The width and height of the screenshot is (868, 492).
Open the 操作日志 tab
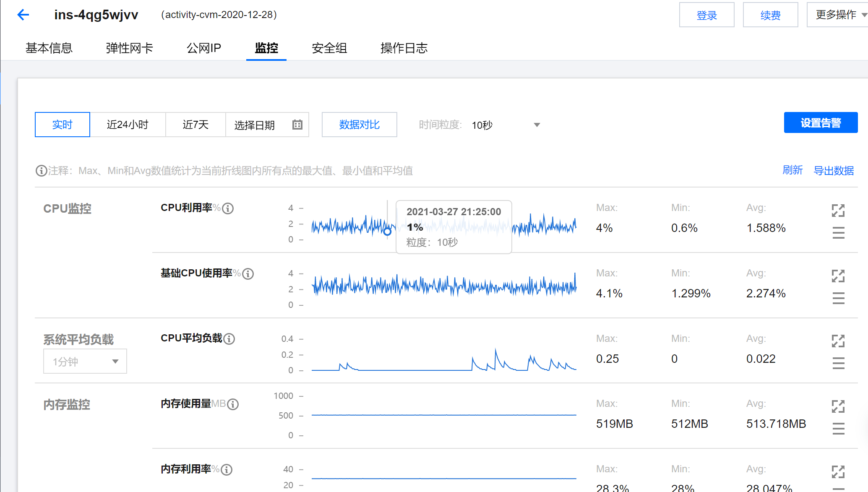coord(404,48)
